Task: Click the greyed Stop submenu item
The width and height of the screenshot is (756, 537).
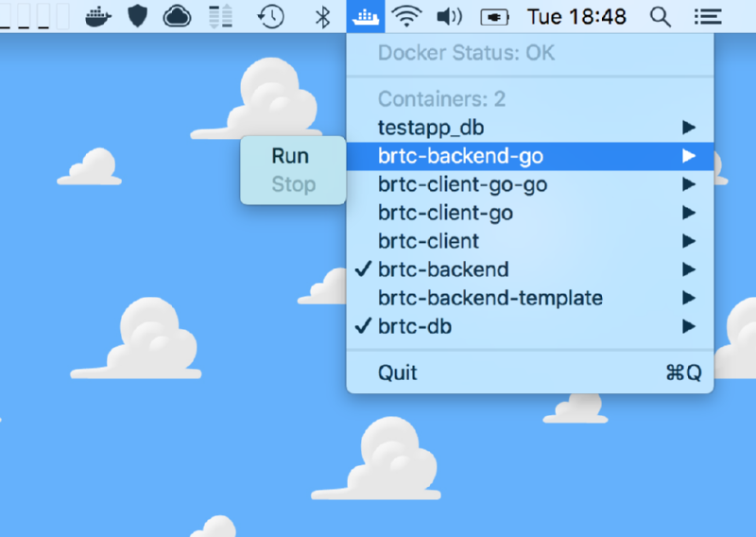Action: click(294, 184)
